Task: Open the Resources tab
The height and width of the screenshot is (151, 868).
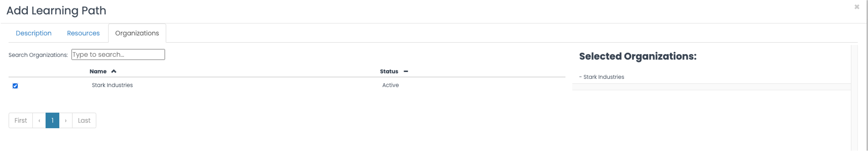Action: click(x=83, y=33)
